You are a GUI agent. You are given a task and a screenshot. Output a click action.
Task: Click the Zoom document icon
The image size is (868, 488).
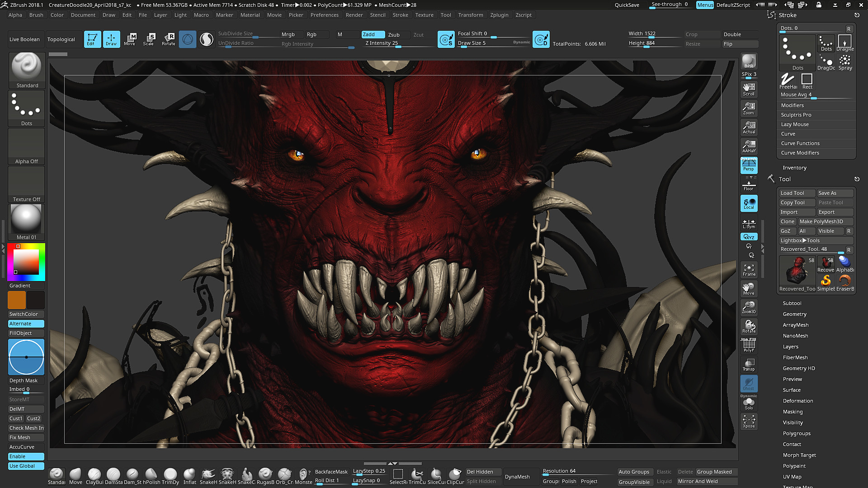click(749, 108)
